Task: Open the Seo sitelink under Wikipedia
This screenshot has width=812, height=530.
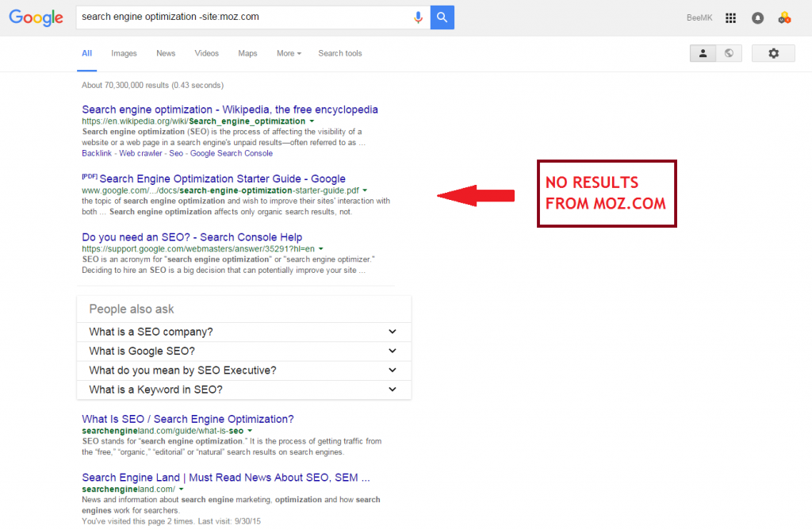Action: 176,153
